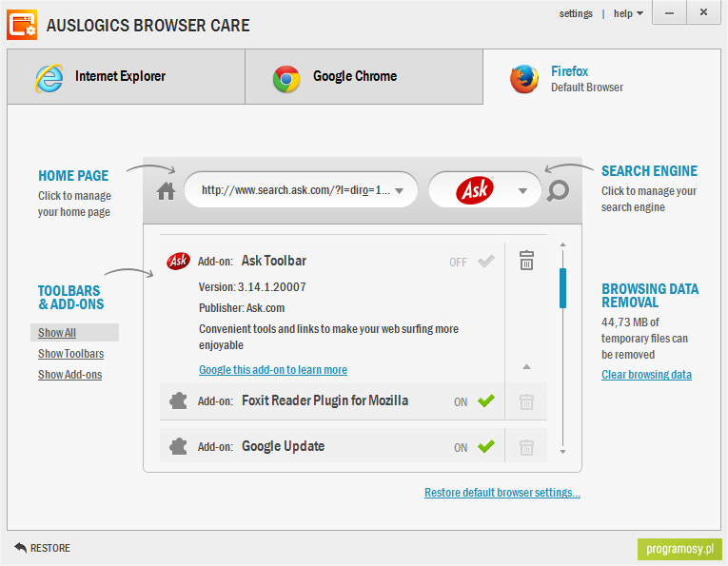Image resolution: width=728 pixels, height=566 pixels.
Task: Open the settings menu
Action: [576, 13]
